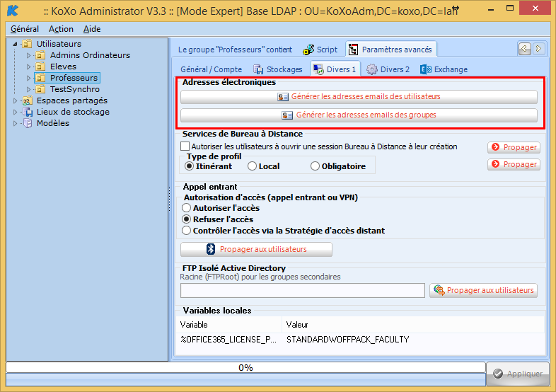Click Propager aux utilisateurs for FTP root
This screenshot has height=392, width=556.
coord(484,290)
